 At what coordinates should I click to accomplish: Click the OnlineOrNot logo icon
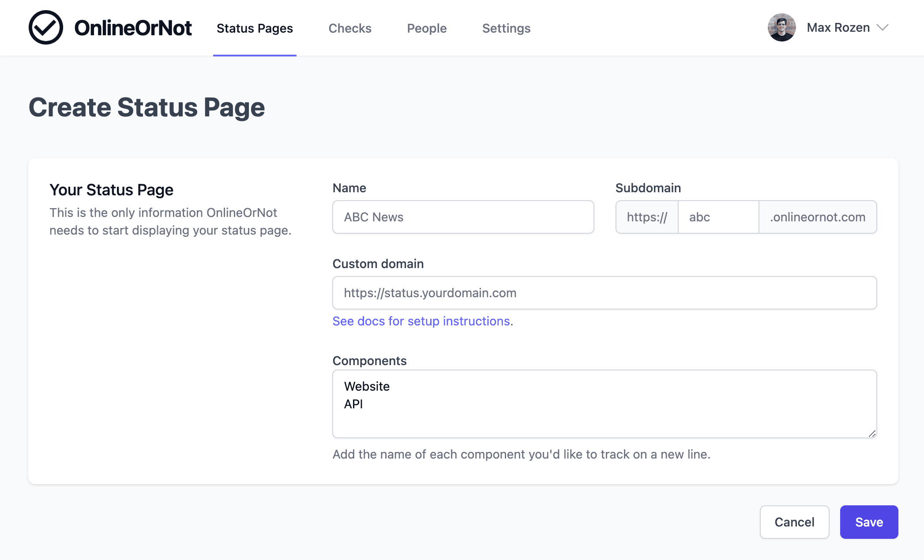pos(44,28)
